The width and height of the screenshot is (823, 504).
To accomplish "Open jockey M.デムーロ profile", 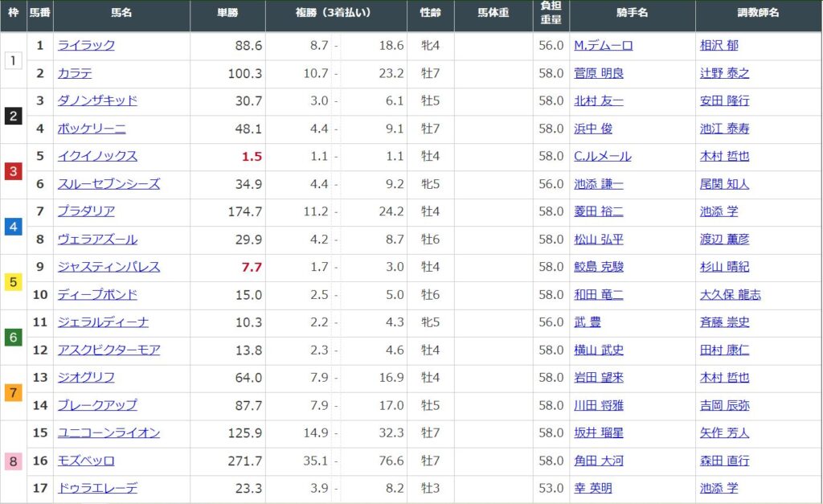I will point(604,46).
